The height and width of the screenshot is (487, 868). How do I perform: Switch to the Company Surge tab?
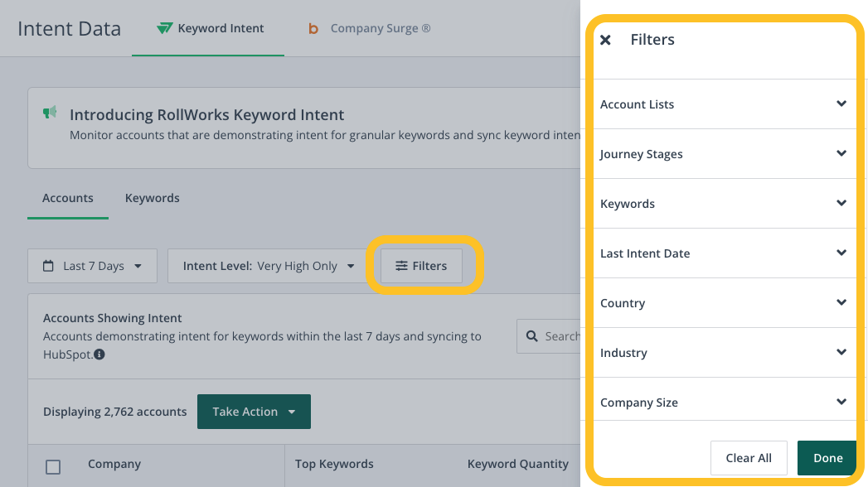pos(369,28)
